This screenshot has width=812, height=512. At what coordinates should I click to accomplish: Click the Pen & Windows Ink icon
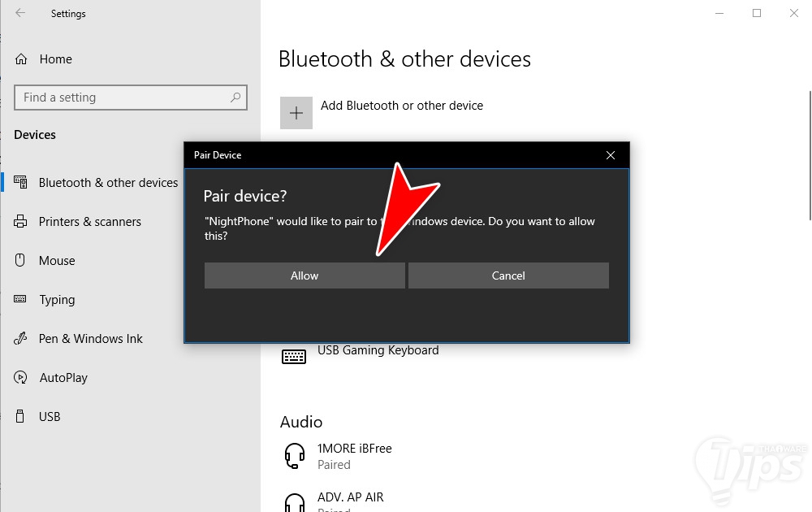pos(22,339)
